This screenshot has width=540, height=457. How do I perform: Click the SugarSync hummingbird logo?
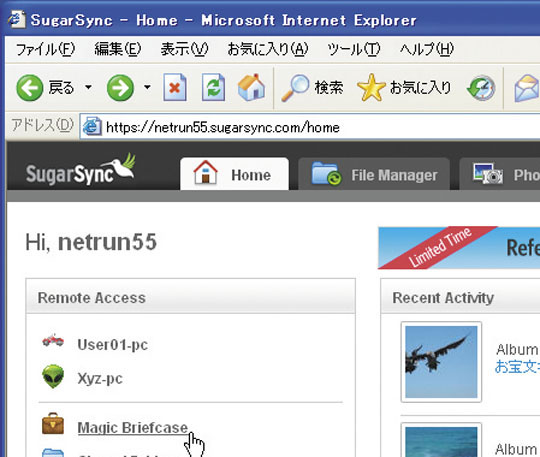pyautogui.click(x=81, y=170)
